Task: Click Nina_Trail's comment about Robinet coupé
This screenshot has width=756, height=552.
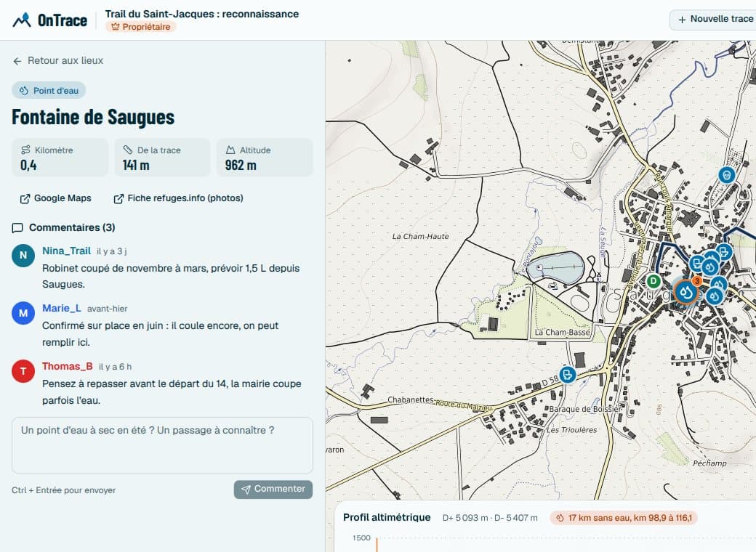Action: click(171, 277)
